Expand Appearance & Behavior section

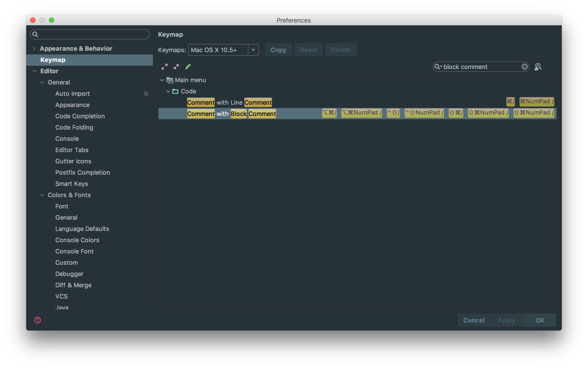pyautogui.click(x=34, y=48)
